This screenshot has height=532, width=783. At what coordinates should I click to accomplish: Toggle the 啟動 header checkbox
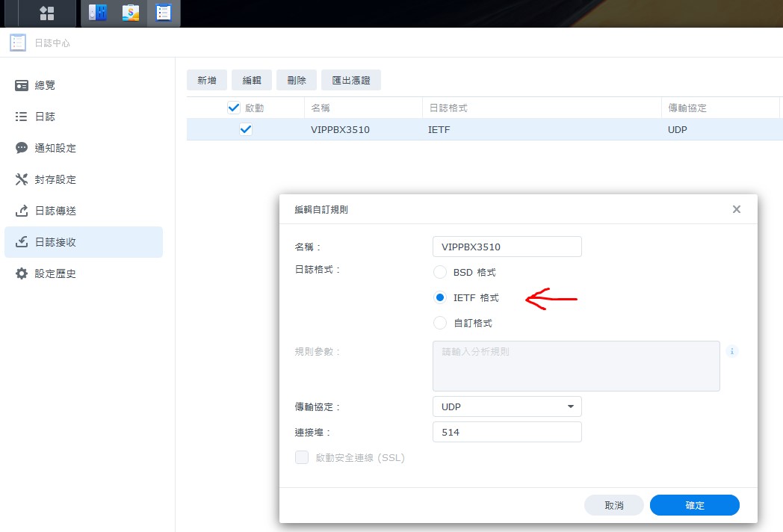[x=234, y=108]
